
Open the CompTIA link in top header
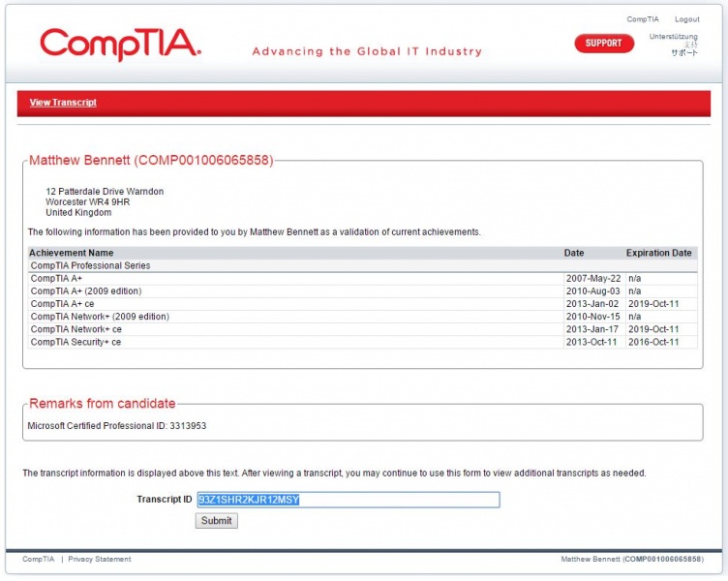(643, 19)
